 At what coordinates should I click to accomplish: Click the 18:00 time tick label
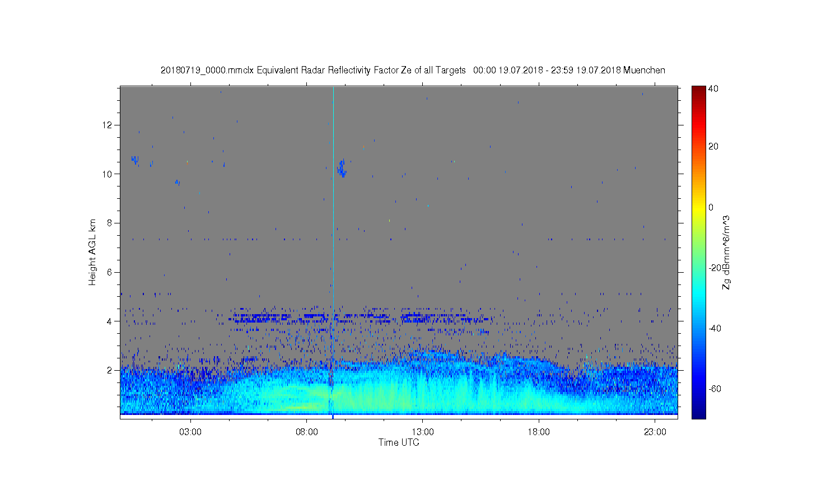(x=539, y=432)
